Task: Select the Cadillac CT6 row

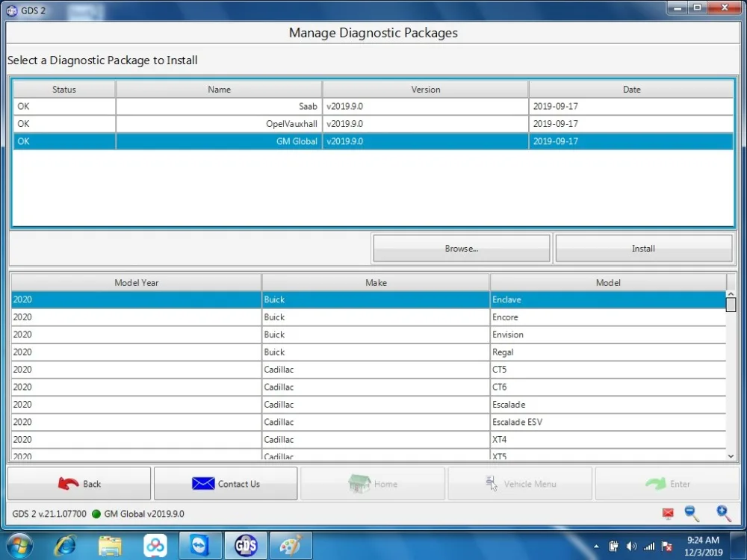Action: [x=368, y=387]
